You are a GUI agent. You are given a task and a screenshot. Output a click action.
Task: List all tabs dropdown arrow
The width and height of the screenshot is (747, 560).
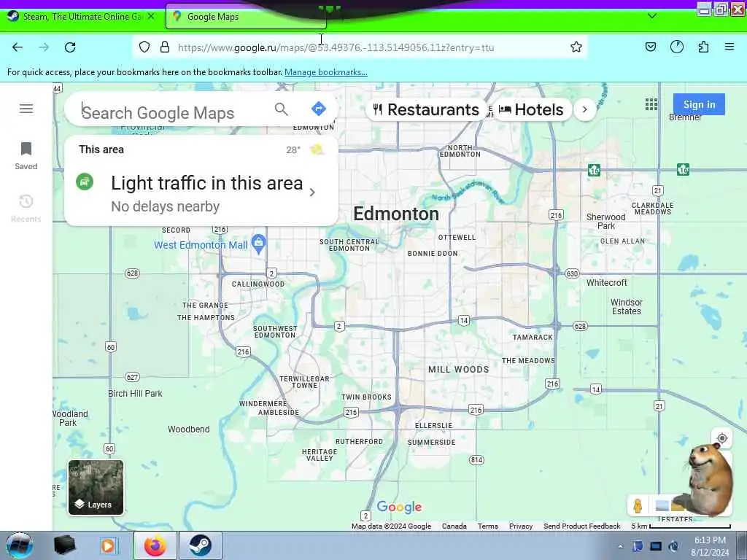652,16
